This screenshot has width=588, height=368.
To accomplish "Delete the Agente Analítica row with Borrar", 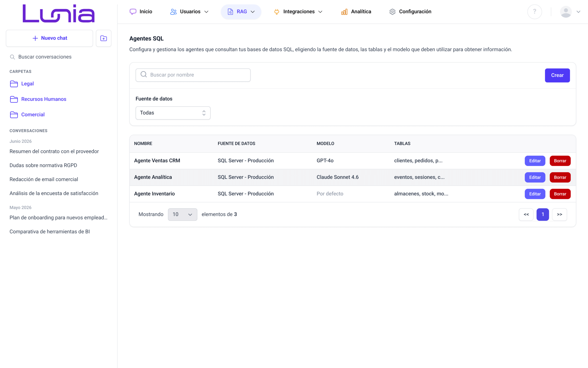I will (560, 177).
